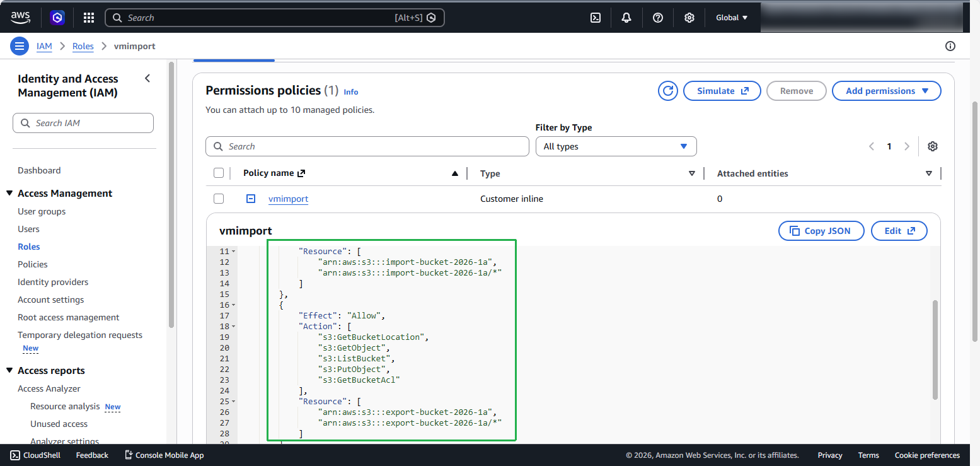Go to IAM breadcrumb link
This screenshot has height=466, width=980.
click(x=44, y=46)
